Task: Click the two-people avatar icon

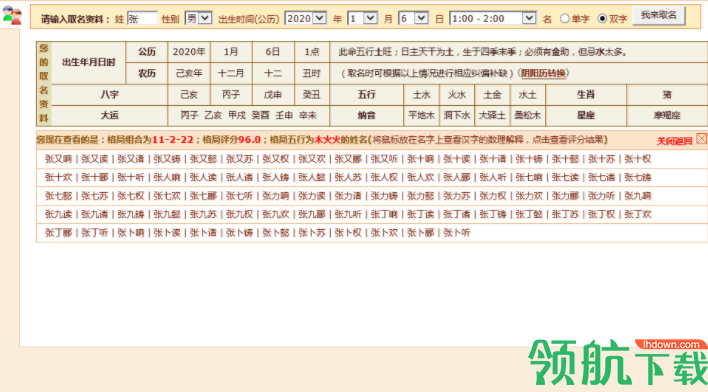Action: tap(12, 15)
